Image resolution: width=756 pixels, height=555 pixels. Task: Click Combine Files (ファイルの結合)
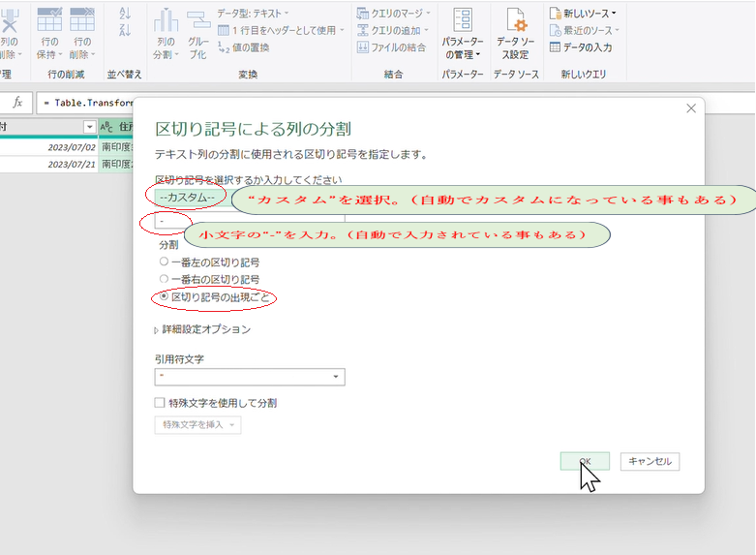point(391,47)
